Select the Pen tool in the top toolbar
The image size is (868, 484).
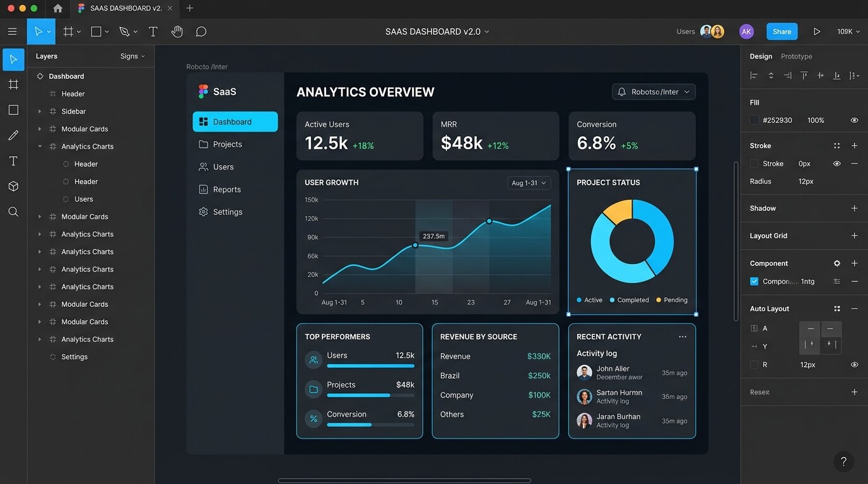click(x=124, y=32)
